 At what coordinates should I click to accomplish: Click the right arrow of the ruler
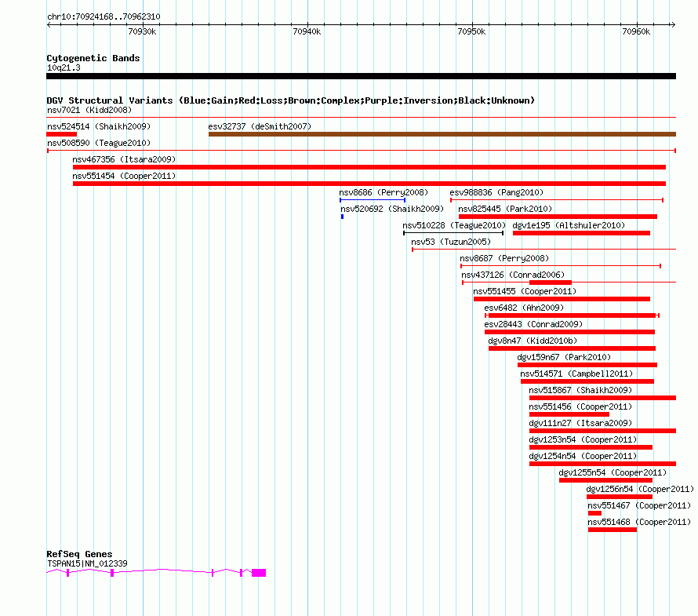tap(674, 24)
